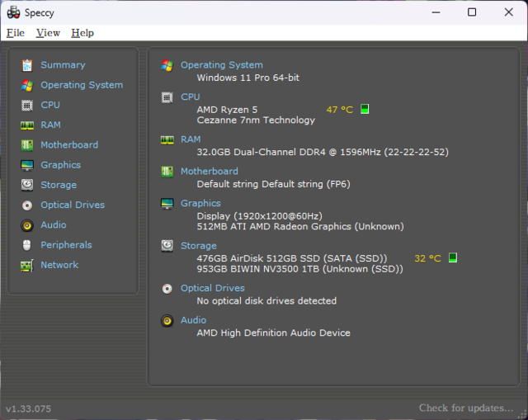The image size is (528, 420).
Task: Click the Audio speaker icon in summary panel
Action: (x=167, y=321)
